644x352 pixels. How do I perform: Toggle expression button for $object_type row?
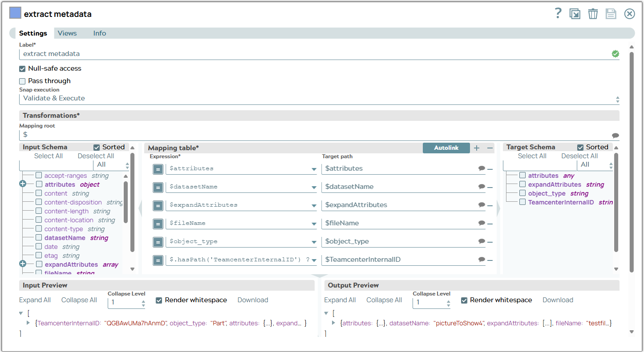(158, 242)
